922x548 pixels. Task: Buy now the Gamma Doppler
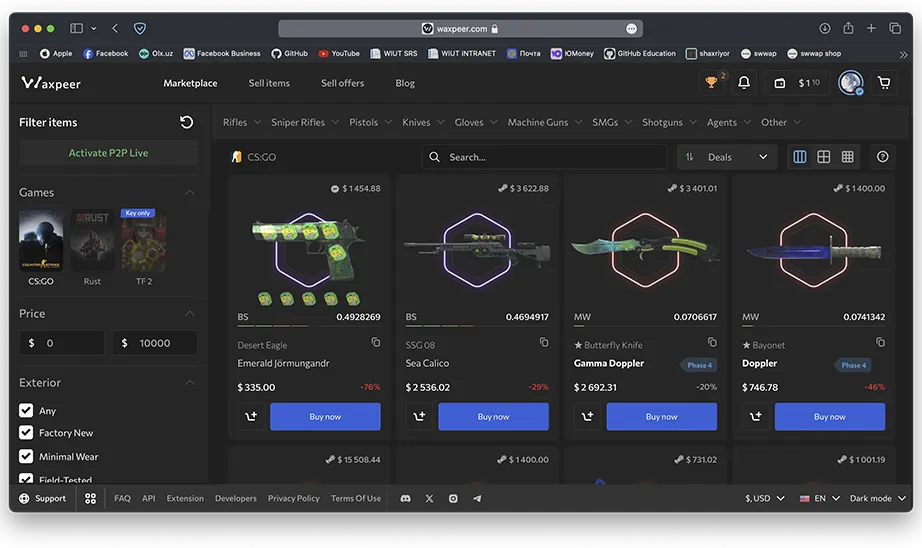click(x=662, y=416)
